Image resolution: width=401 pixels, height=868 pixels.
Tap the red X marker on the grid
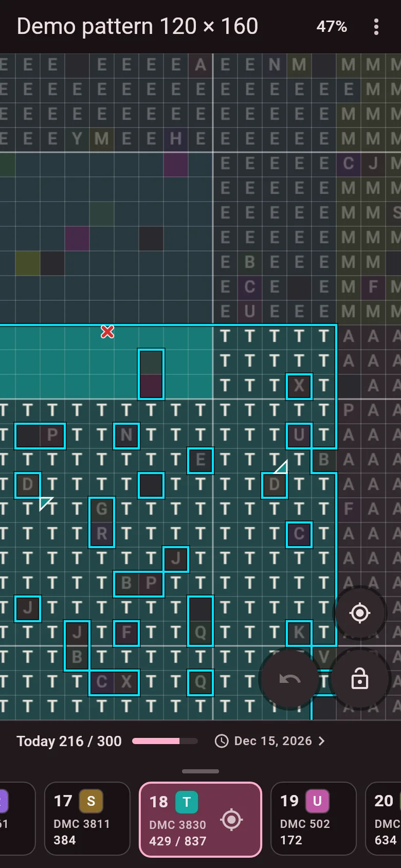(107, 332)
